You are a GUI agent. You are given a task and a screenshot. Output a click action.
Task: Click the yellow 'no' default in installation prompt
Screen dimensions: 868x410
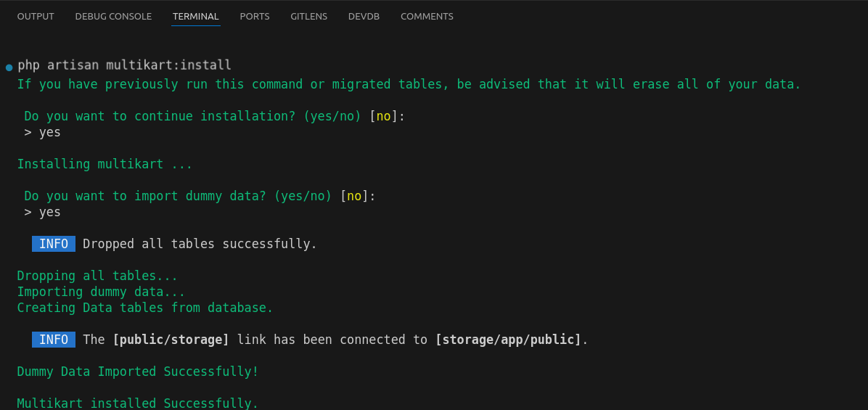tap(383, 116)
